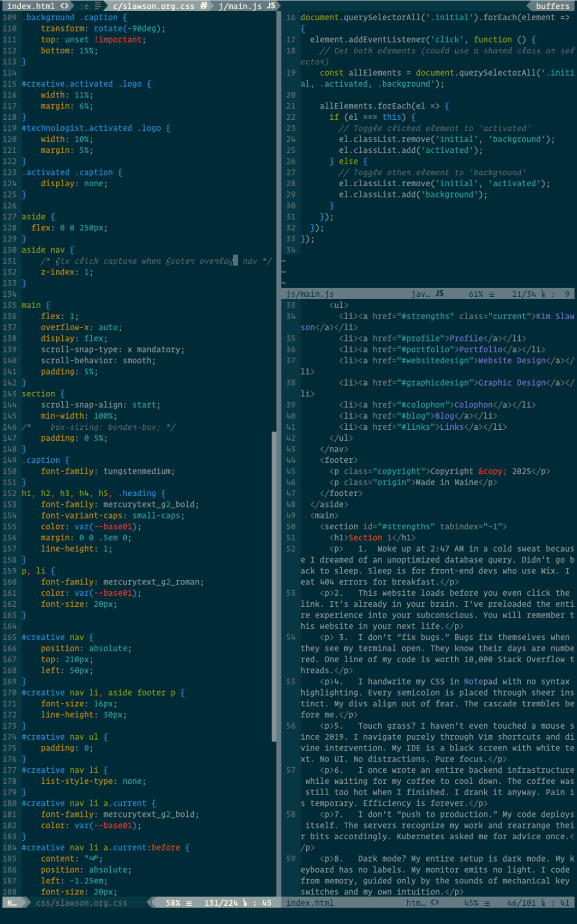Screen dimensions: 577x924
Task: Click the N... mode indicator in the bottom status line
Action: (x=13, y=903)
